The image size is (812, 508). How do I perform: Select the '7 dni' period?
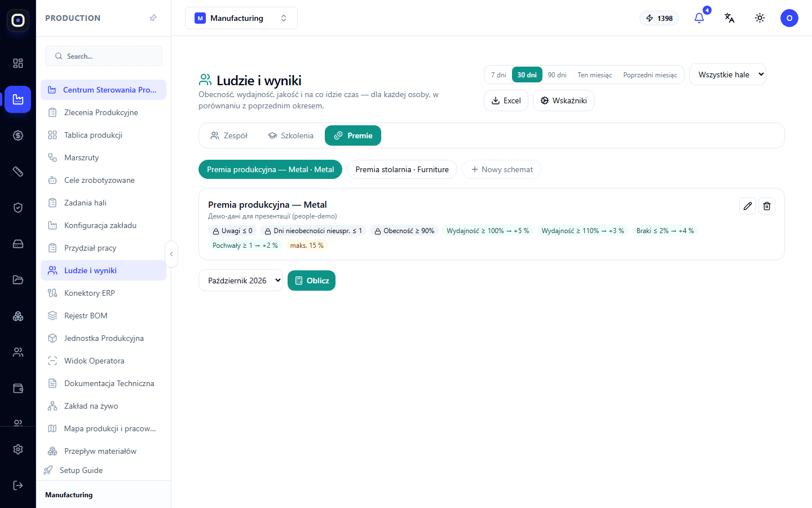498,75
